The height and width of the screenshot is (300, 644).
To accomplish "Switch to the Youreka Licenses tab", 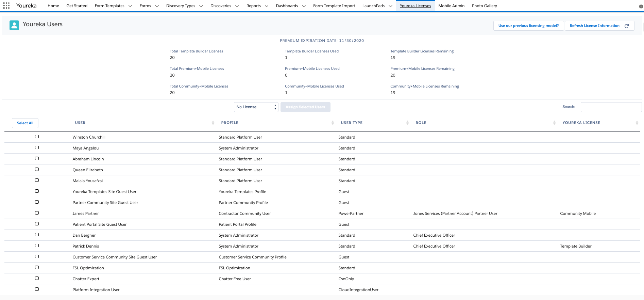I will (x=416, y=6).
